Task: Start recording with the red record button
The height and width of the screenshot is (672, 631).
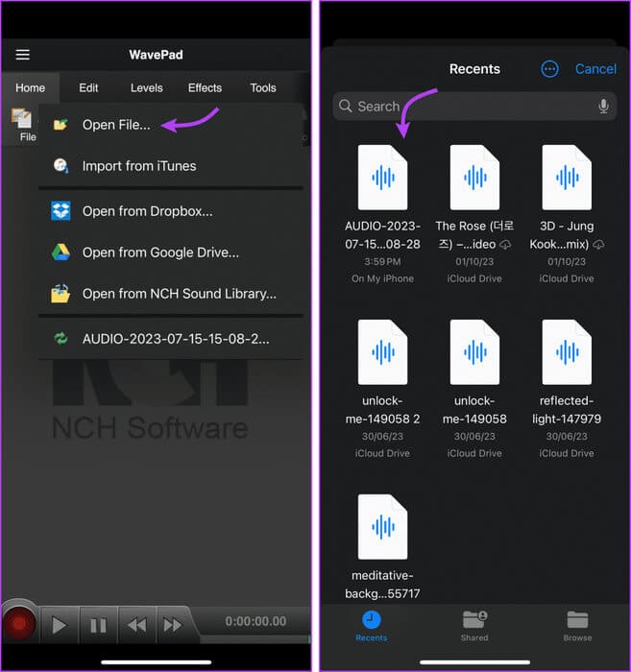Action: point(19,624)
